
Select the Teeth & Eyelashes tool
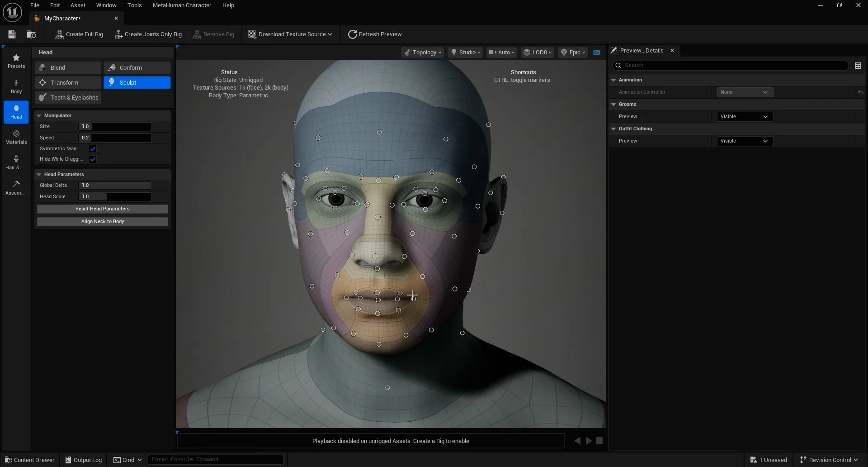(68, 98)
